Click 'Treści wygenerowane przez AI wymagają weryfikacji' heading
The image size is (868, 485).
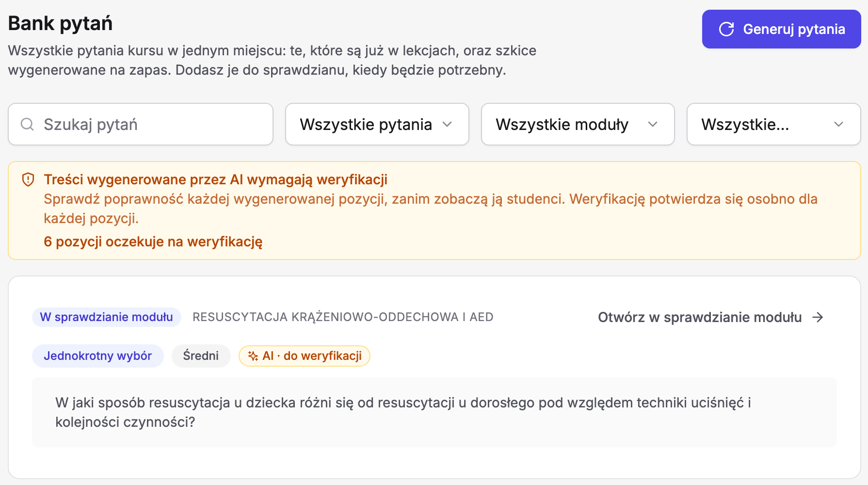point(216,179)
